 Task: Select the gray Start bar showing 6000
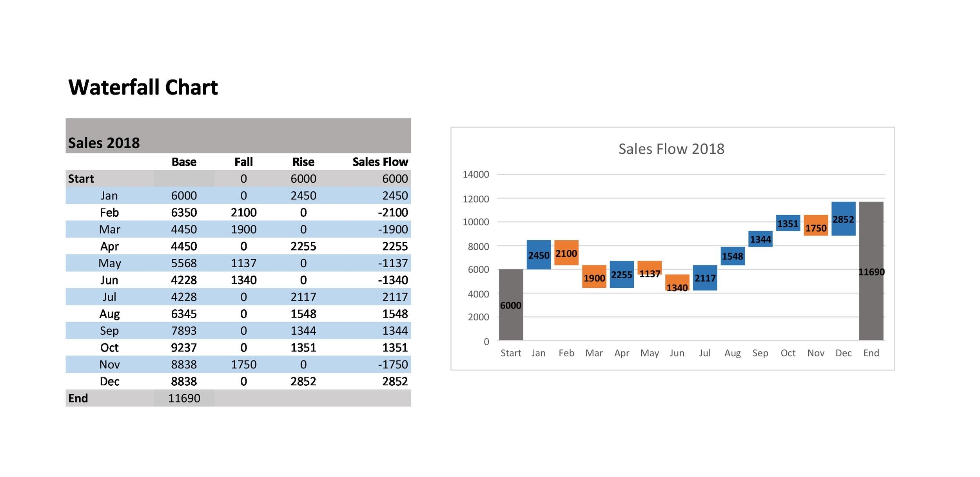pyautogui.click(x=511, y=304)
